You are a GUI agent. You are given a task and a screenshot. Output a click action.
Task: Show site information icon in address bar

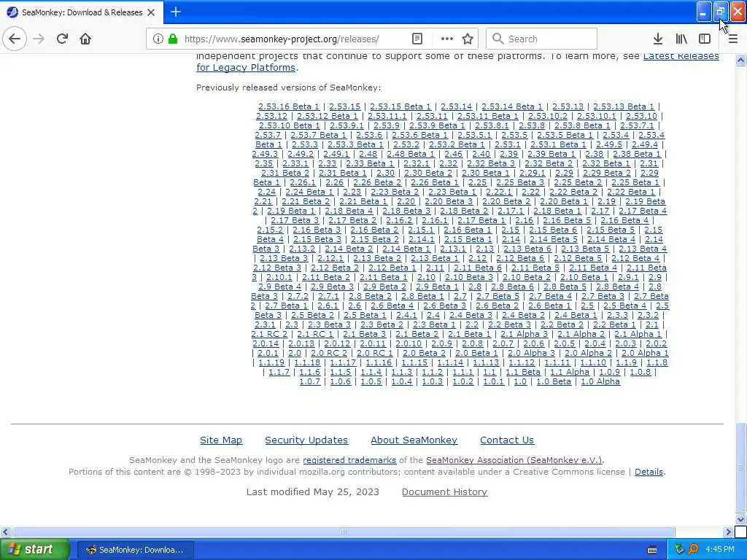click(x=158, y=39)
